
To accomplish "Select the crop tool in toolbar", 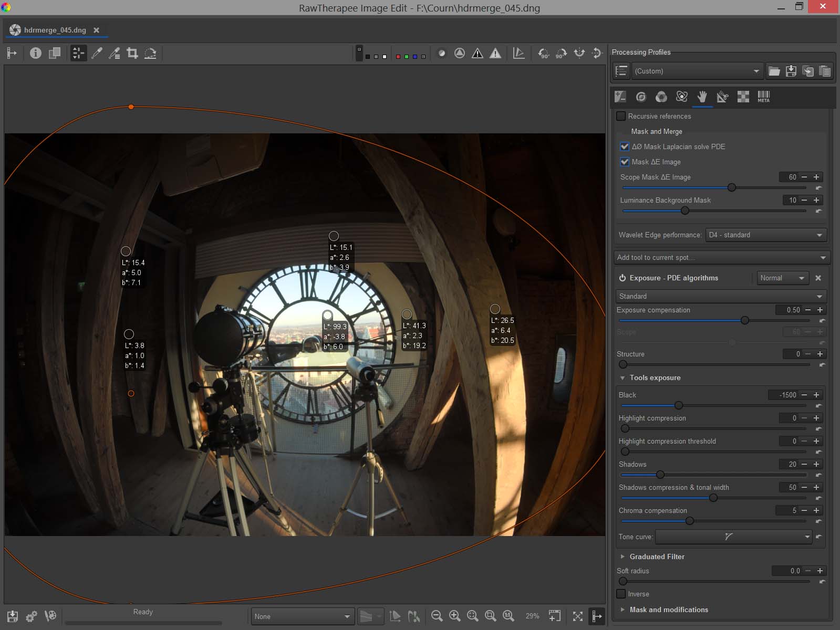I will click(132, 53).
